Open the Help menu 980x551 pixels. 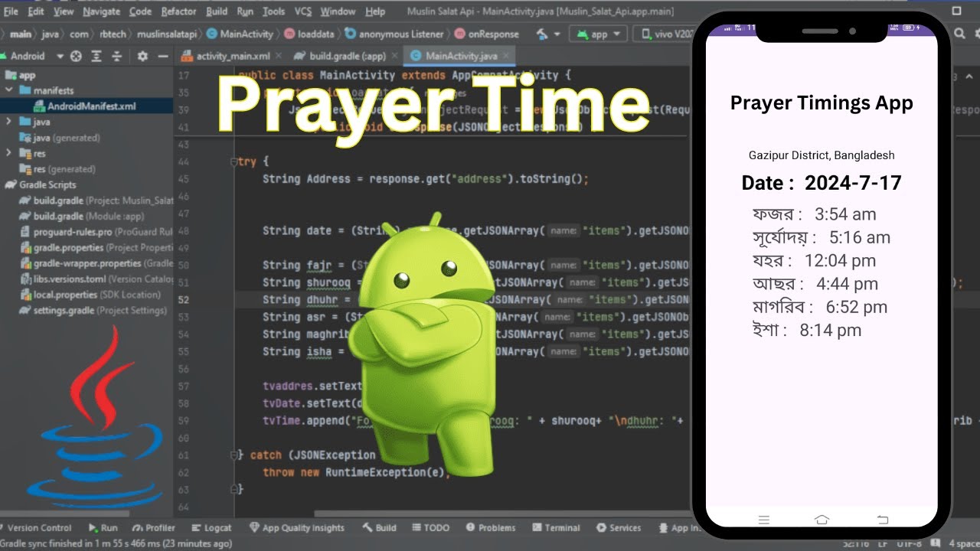pyautogui.click(x=375, y=11)
